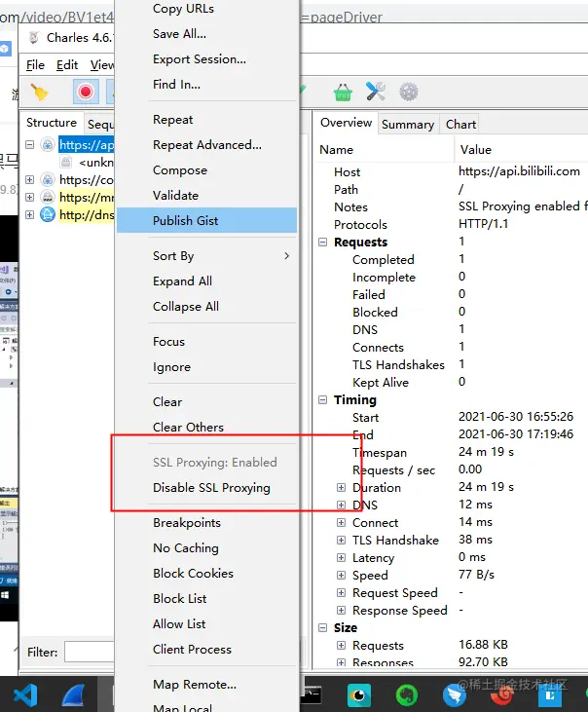
Task: Choose Client Process menu entry
Action: point(207,650)
